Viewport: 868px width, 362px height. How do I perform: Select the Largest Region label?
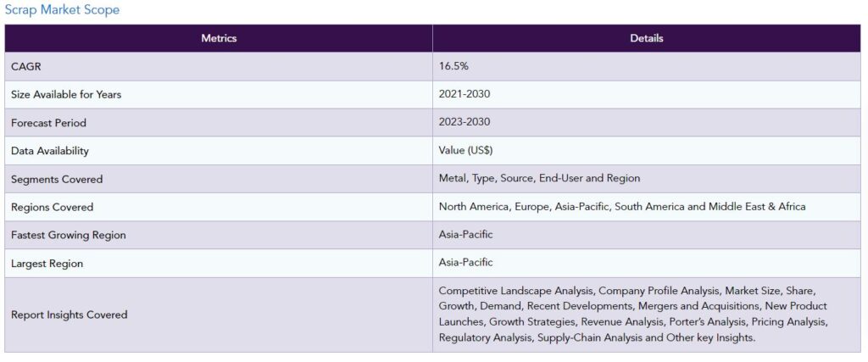coord(47,264)
